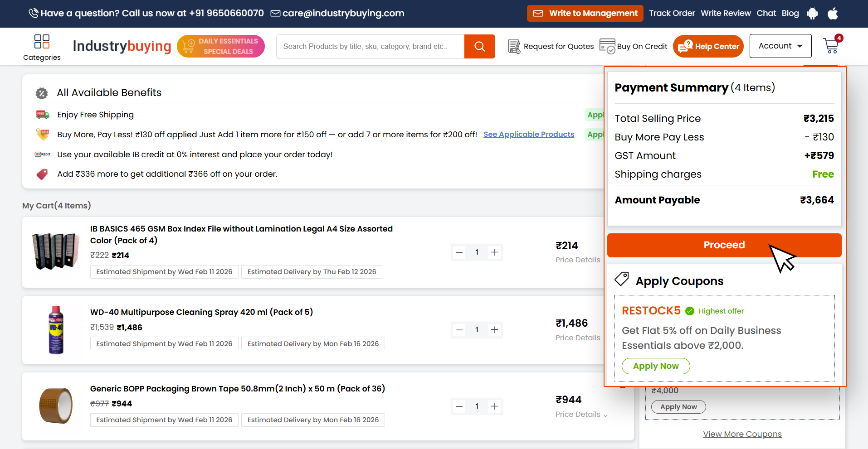Expand the Account dropdown
The height and width of the screenshot is (449, 868).
click(780, 46)
